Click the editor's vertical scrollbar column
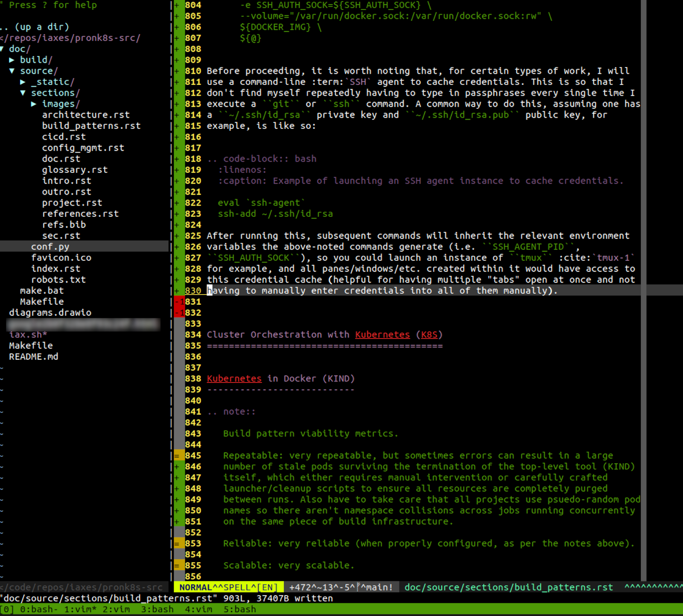This screenshot has width=683, height=616. (x=643, y=290)
